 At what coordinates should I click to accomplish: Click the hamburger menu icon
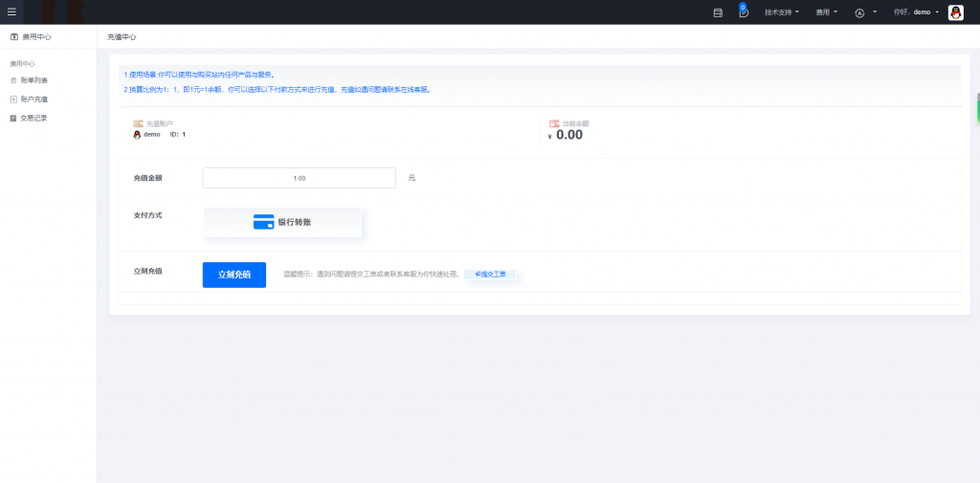click(x=11, y=11)
